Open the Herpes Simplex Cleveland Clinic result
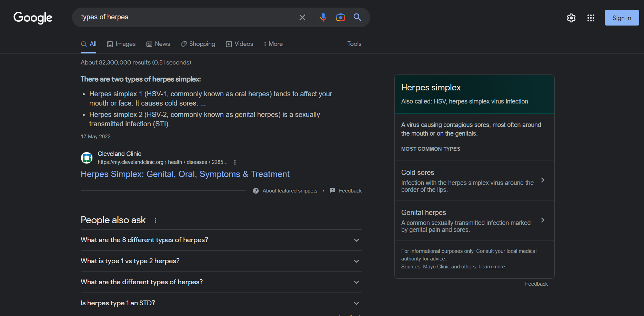The image size is (644, 316). tap(185, 174)
